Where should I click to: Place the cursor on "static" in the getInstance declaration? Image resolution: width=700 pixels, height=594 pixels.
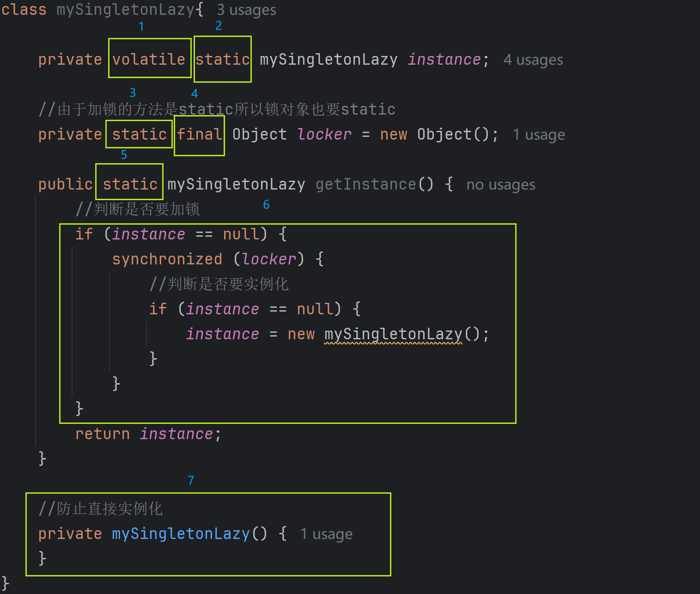[x=130, y=184]
